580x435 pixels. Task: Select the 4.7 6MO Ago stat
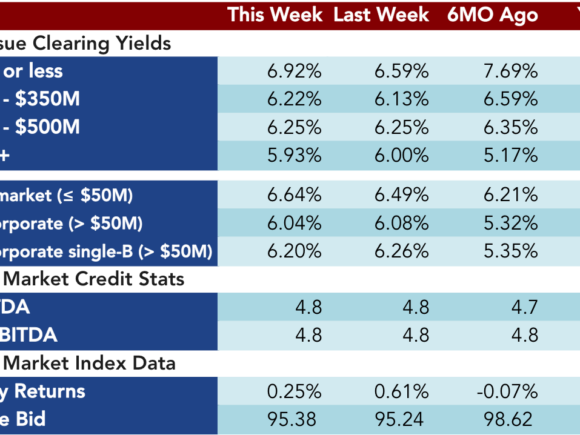[525, 307]
